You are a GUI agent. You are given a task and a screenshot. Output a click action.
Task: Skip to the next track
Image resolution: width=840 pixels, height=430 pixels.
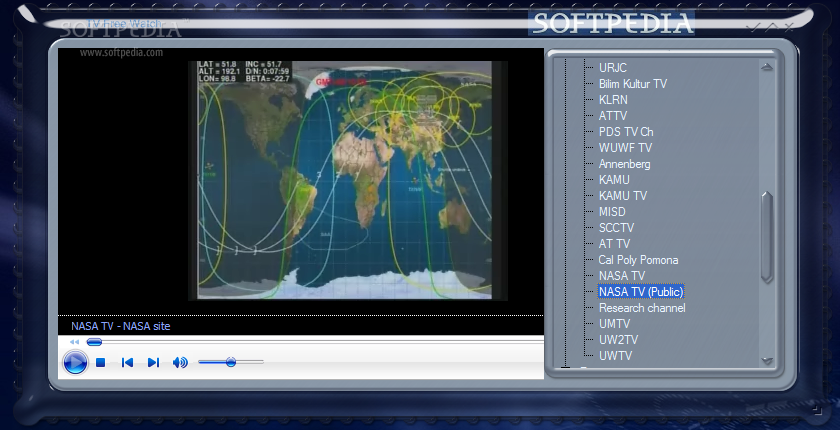pos(153,363)
